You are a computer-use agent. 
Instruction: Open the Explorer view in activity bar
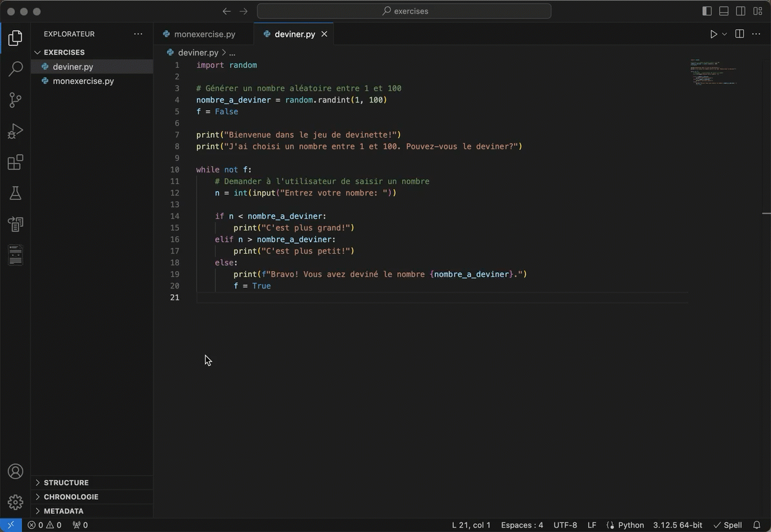(x=15, y=38)
